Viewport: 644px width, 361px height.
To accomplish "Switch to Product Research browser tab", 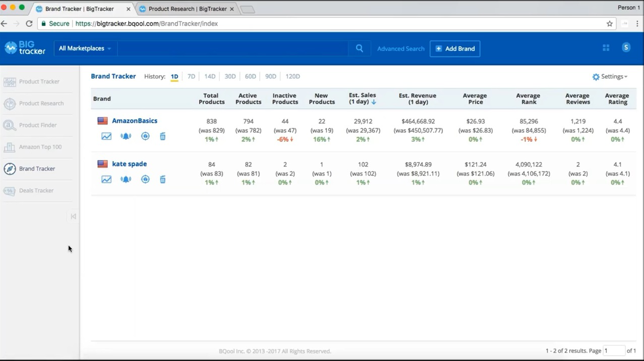I will (187, 9).
